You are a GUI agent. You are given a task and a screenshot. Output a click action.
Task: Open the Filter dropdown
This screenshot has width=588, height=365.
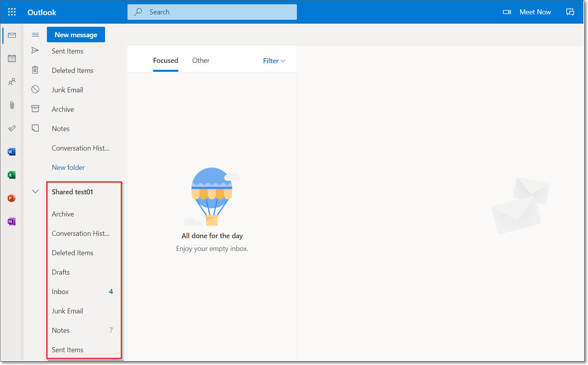(274, 61)
